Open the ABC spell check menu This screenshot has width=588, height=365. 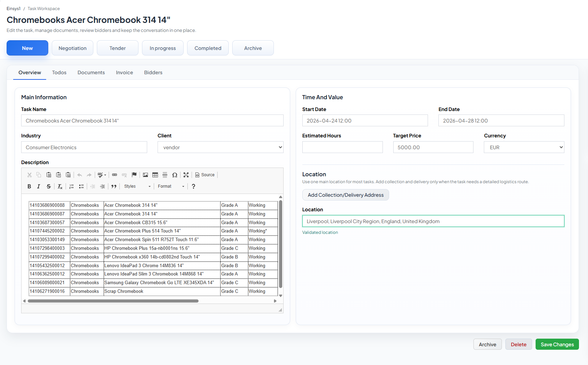pos(102,175)
